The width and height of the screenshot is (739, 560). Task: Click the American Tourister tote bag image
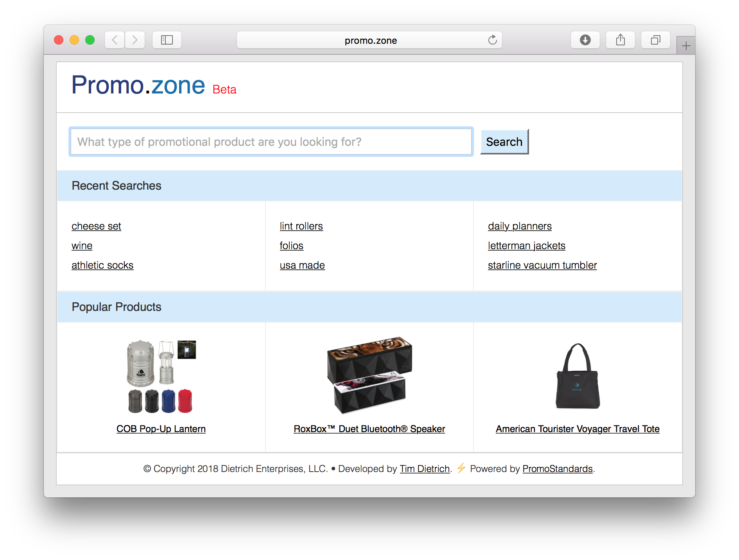click(578, 376)
